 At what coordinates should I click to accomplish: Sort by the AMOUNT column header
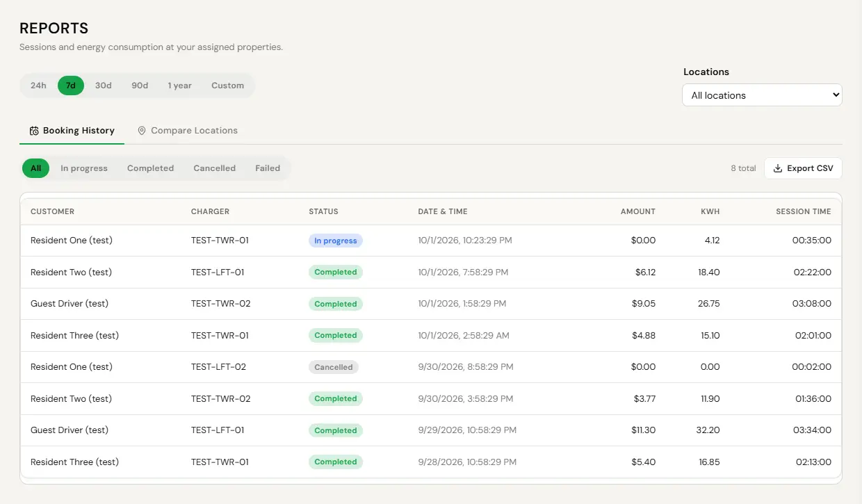point(638,211)
